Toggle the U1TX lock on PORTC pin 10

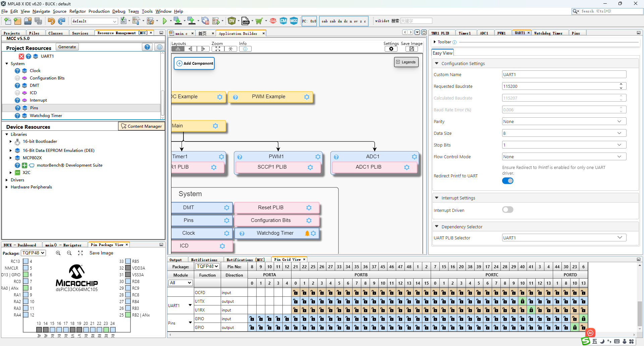[x=523, y=301]
